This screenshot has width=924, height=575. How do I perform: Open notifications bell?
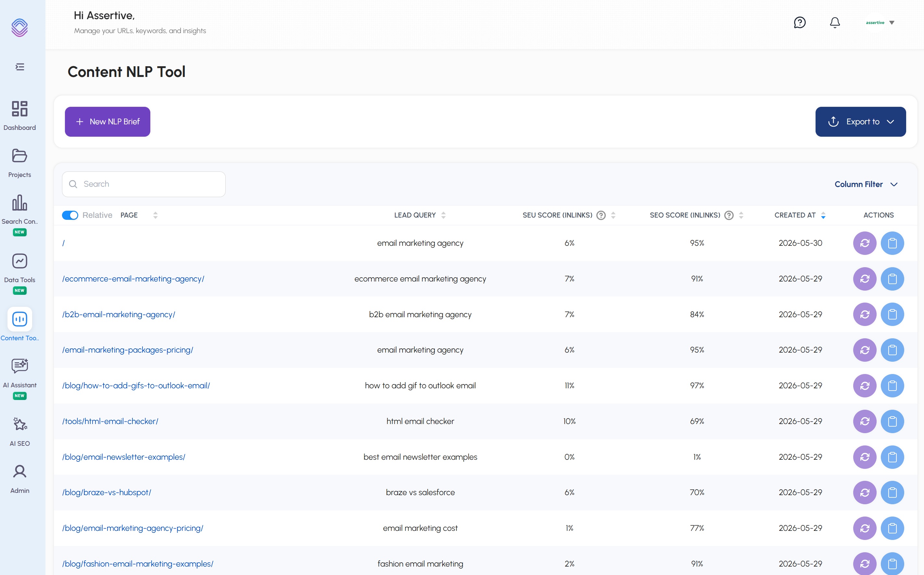coord(835,22)
